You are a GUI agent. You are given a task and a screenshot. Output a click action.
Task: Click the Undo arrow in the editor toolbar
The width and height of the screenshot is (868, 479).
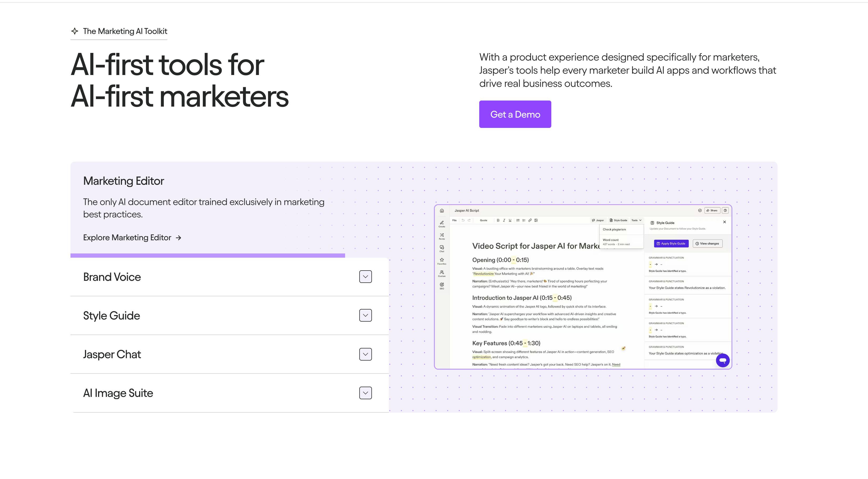click(463, 221)
